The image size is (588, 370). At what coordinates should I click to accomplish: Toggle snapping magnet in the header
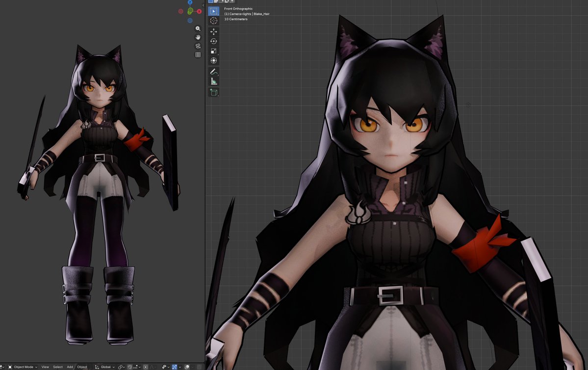coord(130,367)
